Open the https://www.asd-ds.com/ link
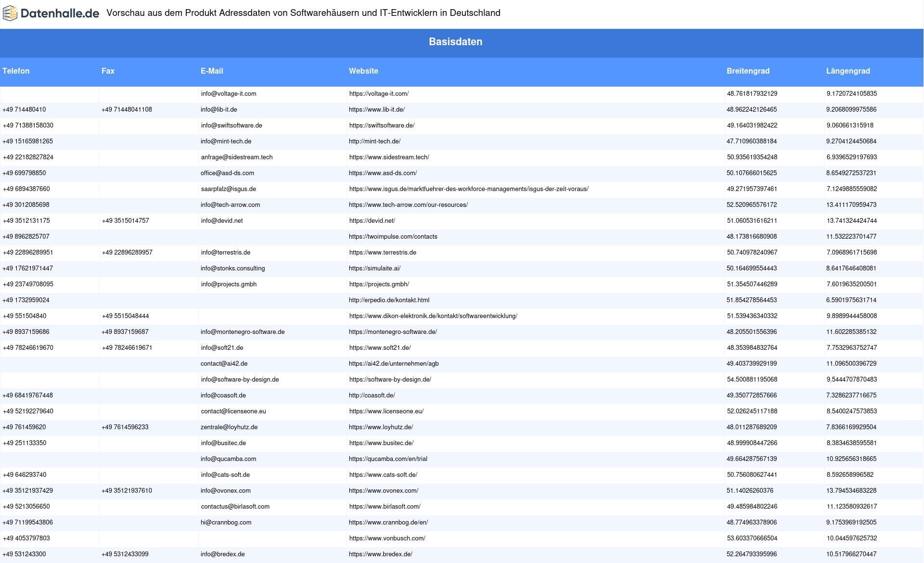This screenshot has height=563, width=924. pyautogui.click(x=383, y=173)
